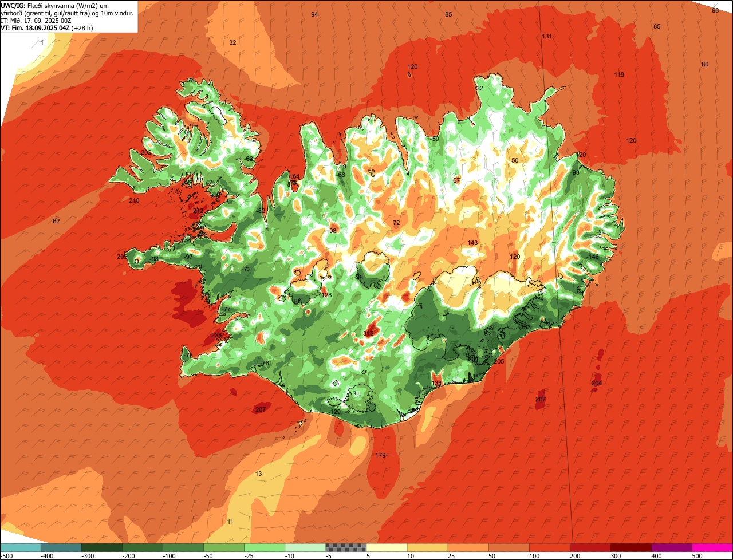Click the -10 to -5 legend swatch
This screenshot has width=733, height=560.
click(305, 547)
